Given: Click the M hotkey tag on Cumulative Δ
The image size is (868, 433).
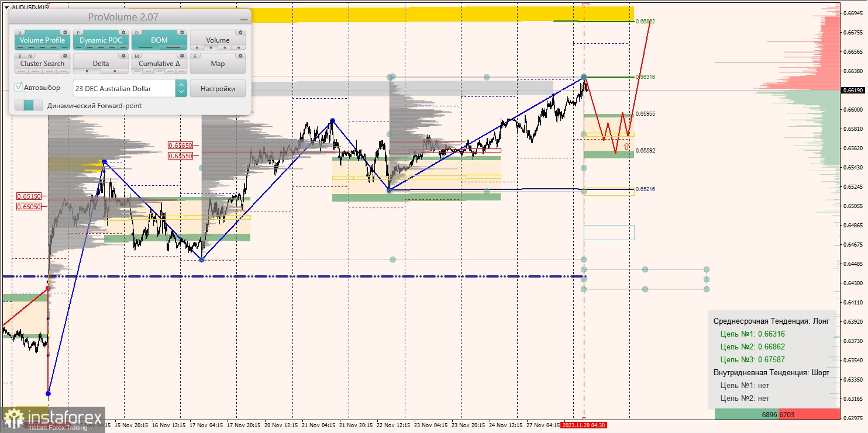Looking at the screenshot, I should (137, 56).
